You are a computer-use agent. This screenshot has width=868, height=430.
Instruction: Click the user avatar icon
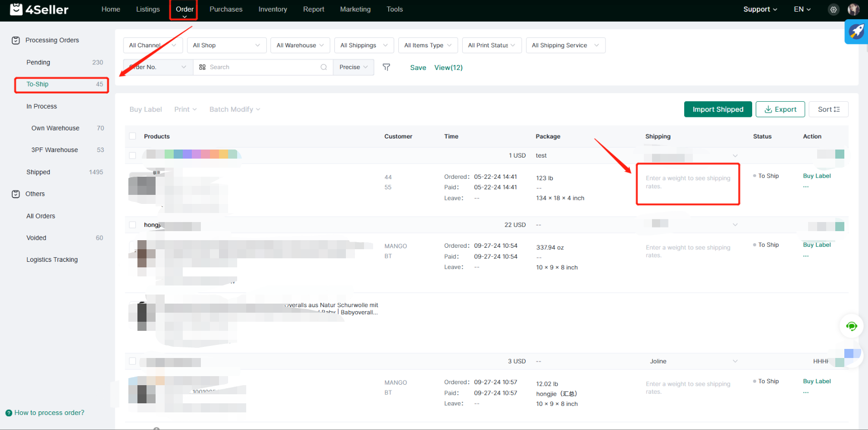coord(853,10)
